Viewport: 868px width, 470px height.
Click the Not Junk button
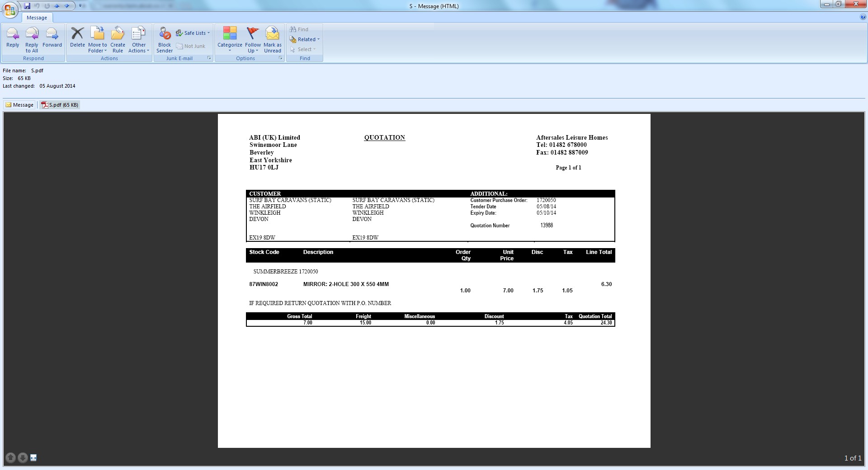(191, 46)
